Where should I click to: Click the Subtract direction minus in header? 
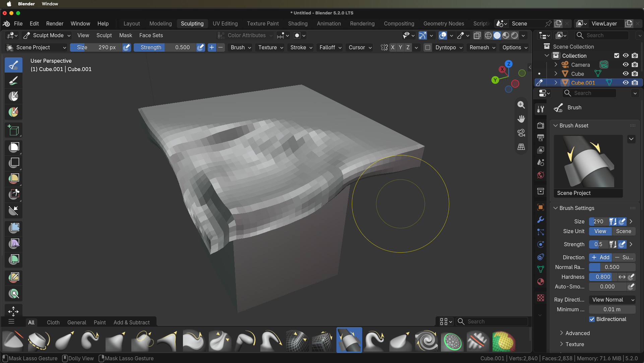pyautogui.click(x=220, y=48)
